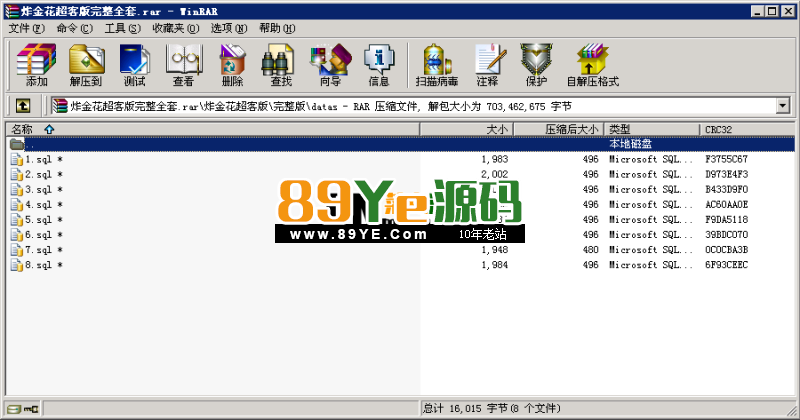This screenshot has width=800, height=420.
Task: Open the Comment (注释) tool
Action: coord(488,65)
